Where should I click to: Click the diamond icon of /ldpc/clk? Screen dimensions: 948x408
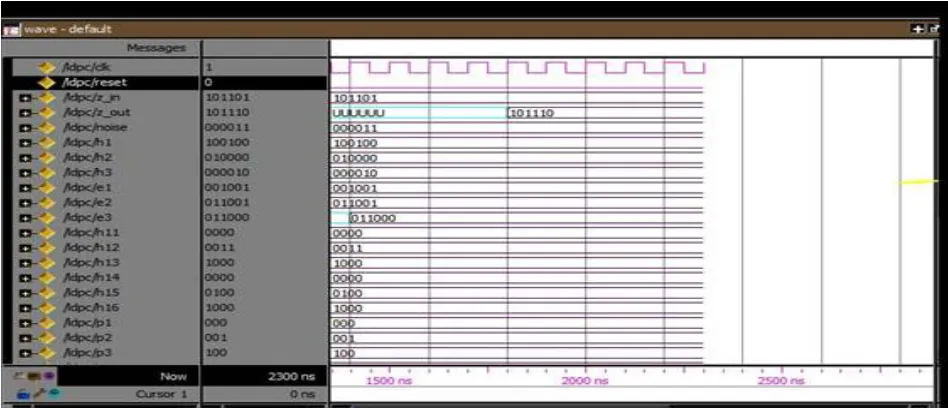coord(47,67)
